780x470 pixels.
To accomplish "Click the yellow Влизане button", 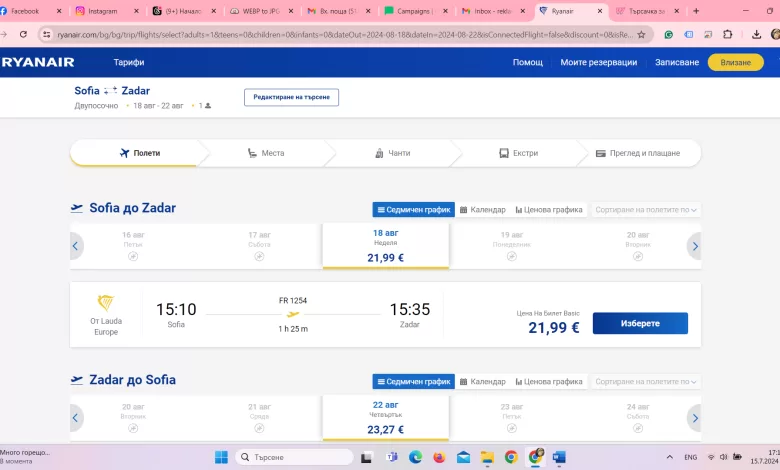I will 735,62.
